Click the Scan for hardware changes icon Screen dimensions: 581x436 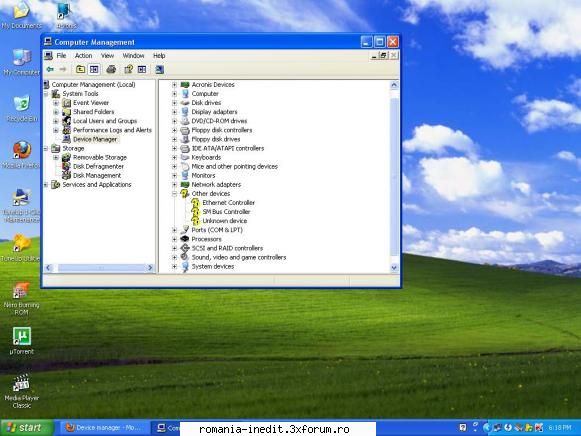[160, 69]
